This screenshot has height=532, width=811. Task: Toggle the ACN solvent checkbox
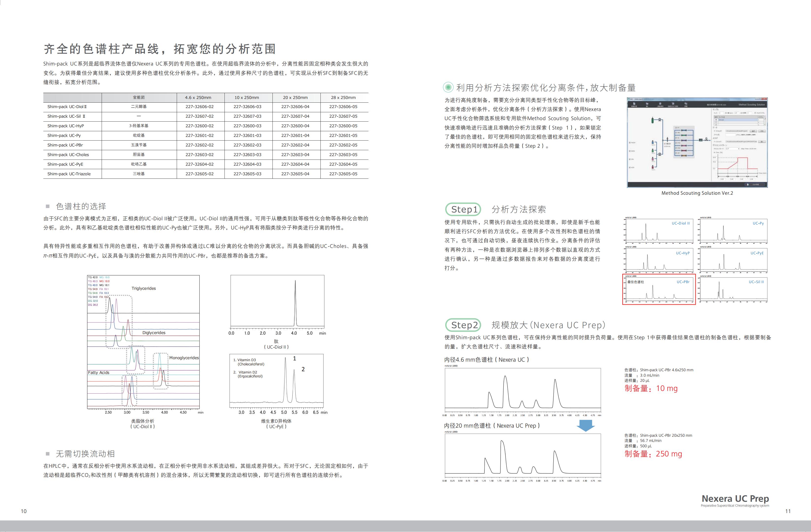pos(630,168)
